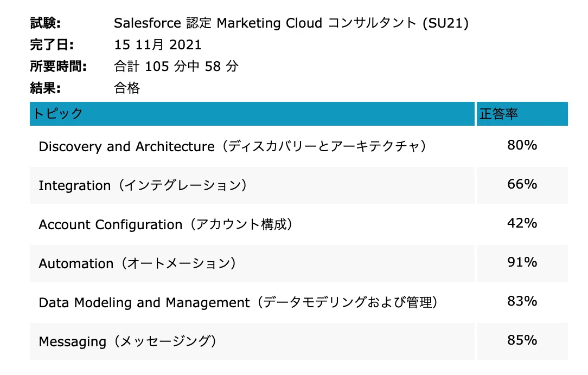Click the result value 合格
Image resolution: width=588 pixels, height=375 pixels.
127,88
